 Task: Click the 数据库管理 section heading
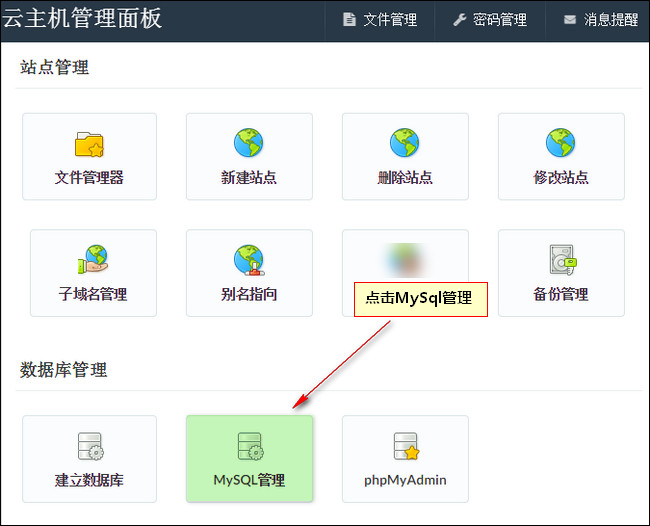[63, 370]
